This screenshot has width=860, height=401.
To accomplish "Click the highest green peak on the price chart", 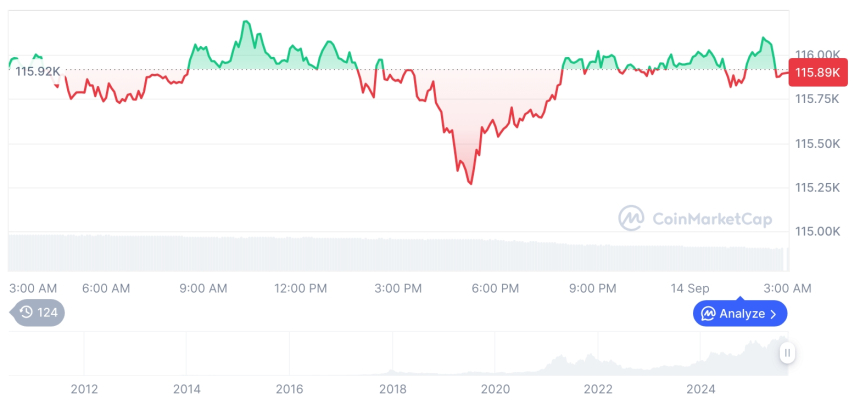I will coord(245,21).
